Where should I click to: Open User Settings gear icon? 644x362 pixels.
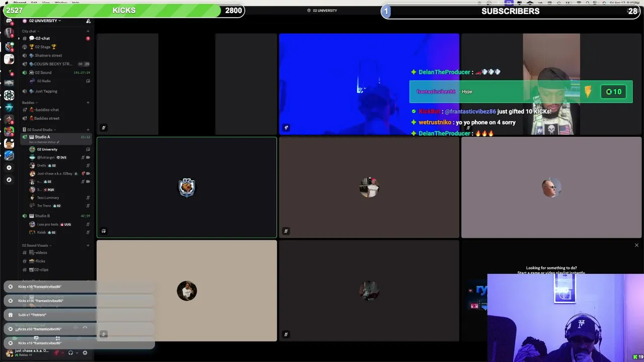coord(85,353)
